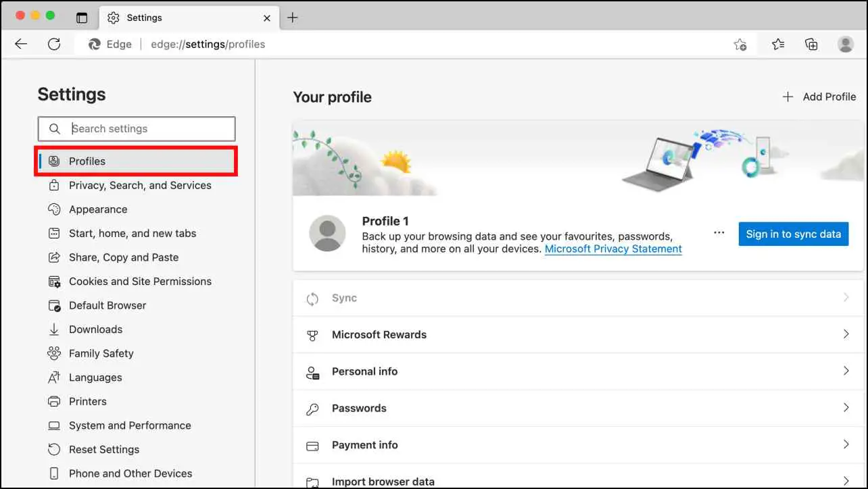Open Microsoft Privacy Statement link
Image resolution: width=868 pixels, height=489 pixels.
point(613,249)
